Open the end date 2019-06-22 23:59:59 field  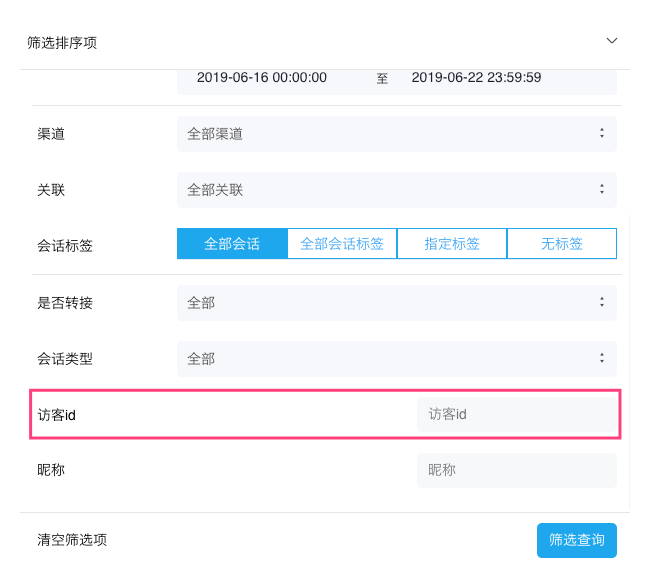476,78
